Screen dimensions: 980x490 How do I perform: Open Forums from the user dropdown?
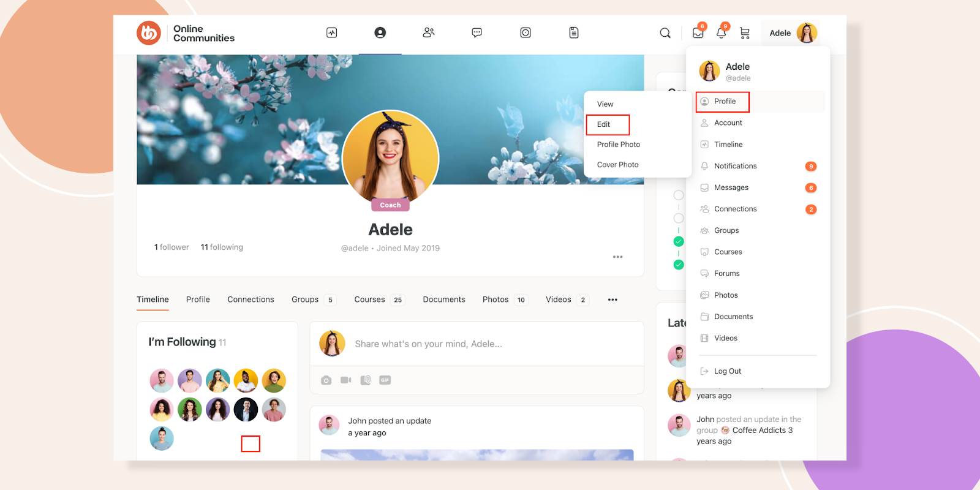(x=727, y=273)
